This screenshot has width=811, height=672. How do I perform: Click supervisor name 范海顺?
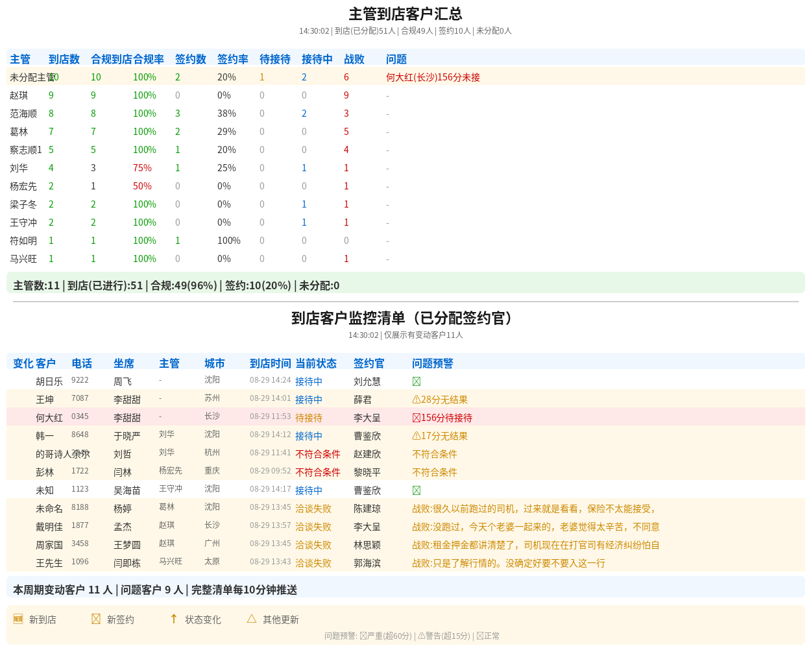click(23, 114)
